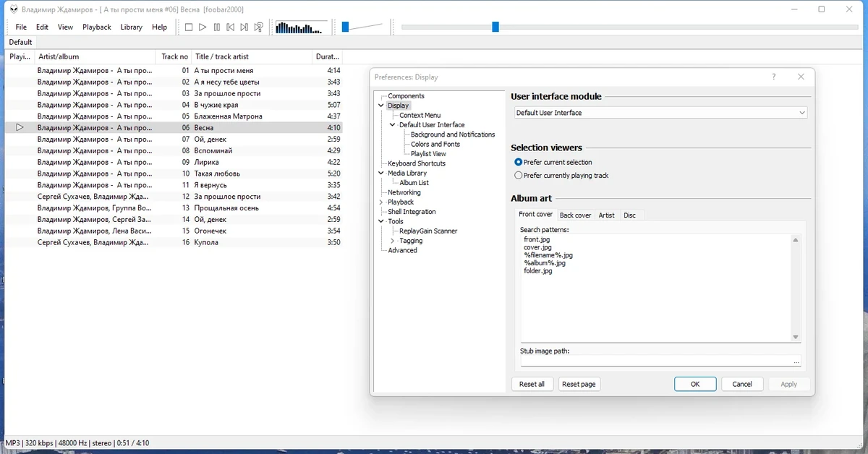Collapse the Media Library tree node
Viewport: 868px width, 454px height.
point(381,173)
